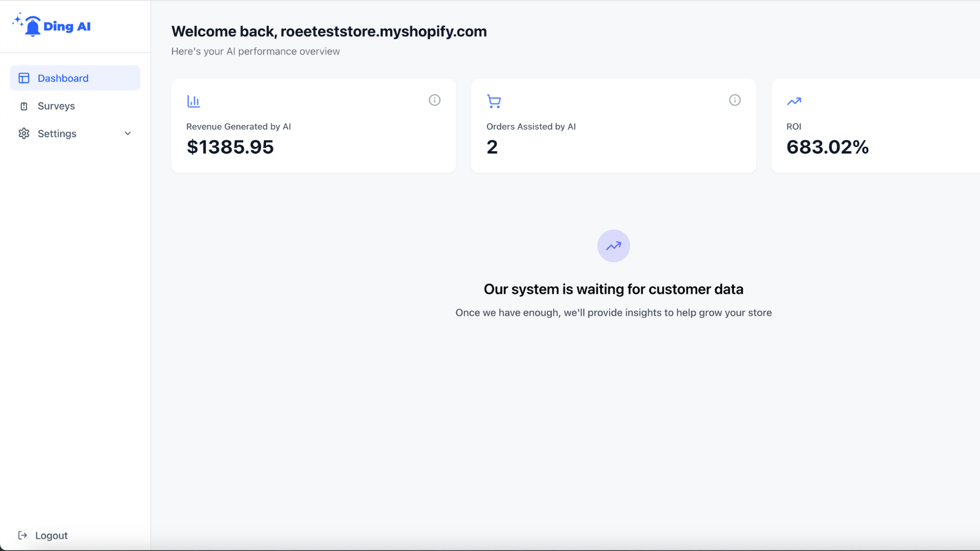
Task: Click the trending arrow icon in ROI card
Action: [x=794, y=101]
